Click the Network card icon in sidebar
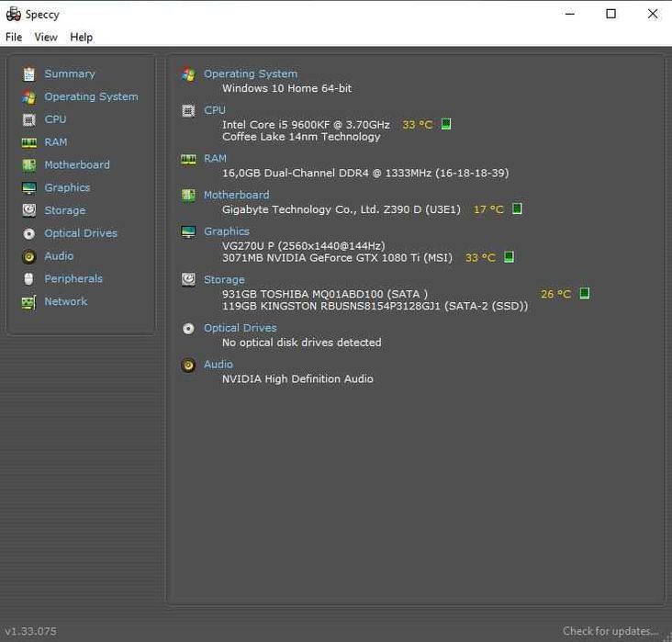The image size is (672, 642). point(28,302)
